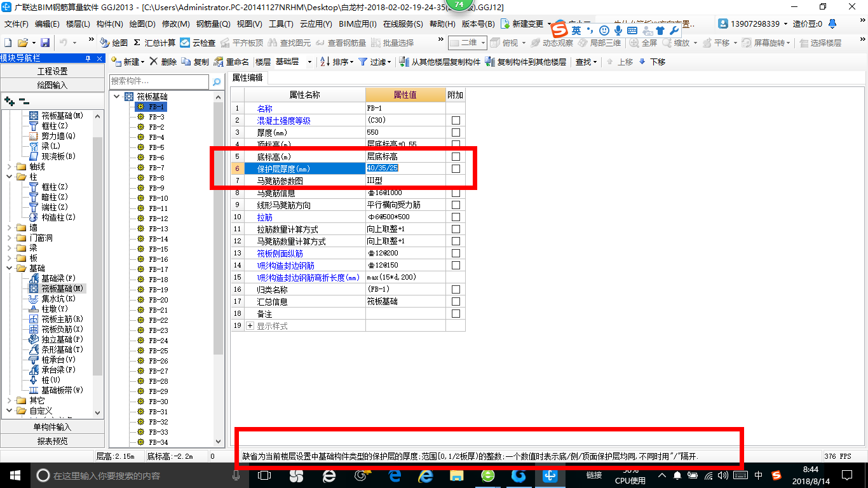Pin the 模块导航栏 panel
This screenshot has height=488, width=868.
[88, 58]
